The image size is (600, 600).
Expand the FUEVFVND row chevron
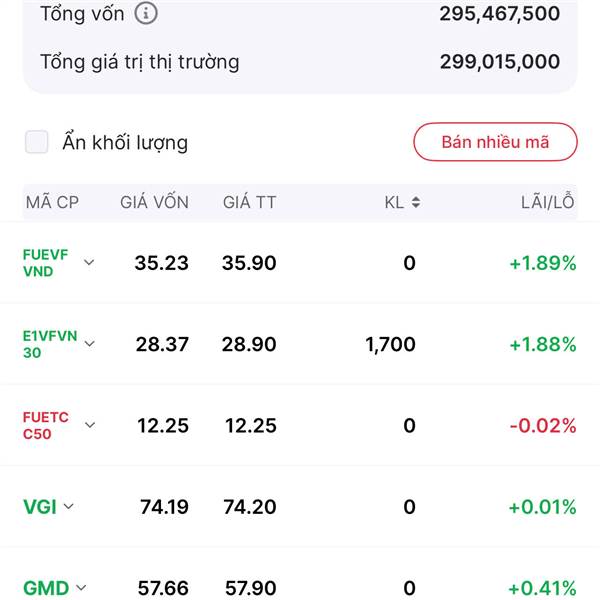(89, 262)
